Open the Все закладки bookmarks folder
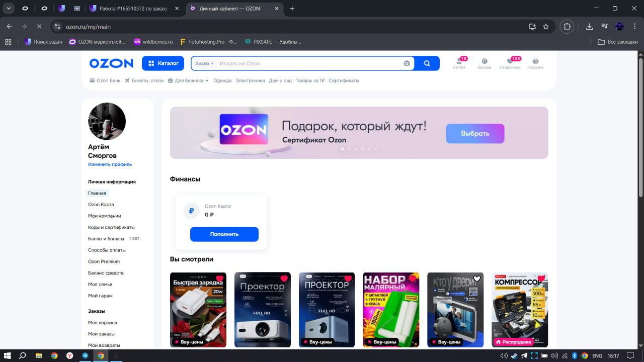The width and height of the screenshot is (644, 362). [x=618, y=42]
